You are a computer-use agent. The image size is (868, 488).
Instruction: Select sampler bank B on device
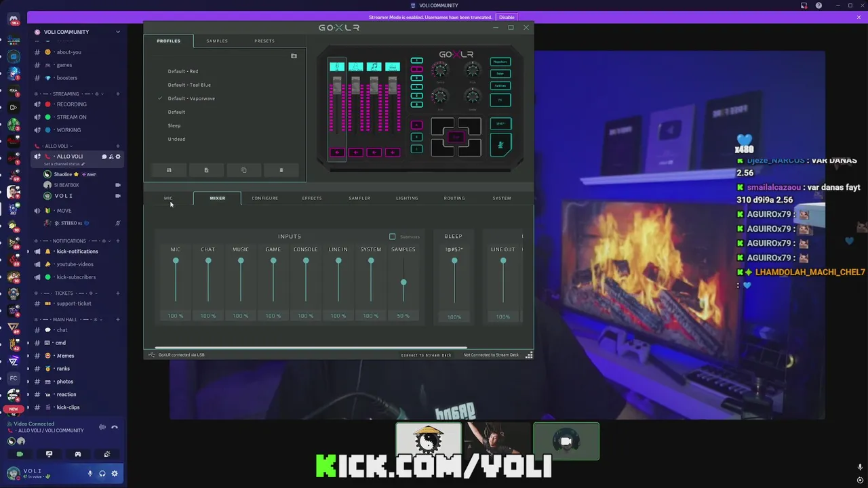[416, 137]
